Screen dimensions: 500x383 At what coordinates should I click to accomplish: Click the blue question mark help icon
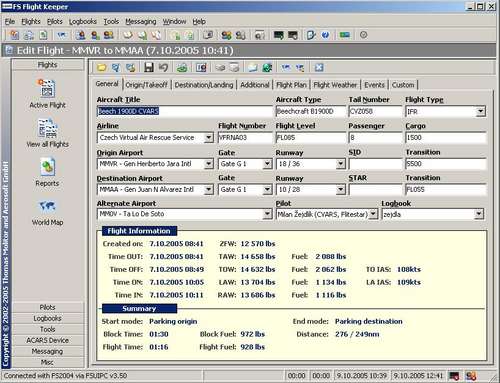(326, 35)
